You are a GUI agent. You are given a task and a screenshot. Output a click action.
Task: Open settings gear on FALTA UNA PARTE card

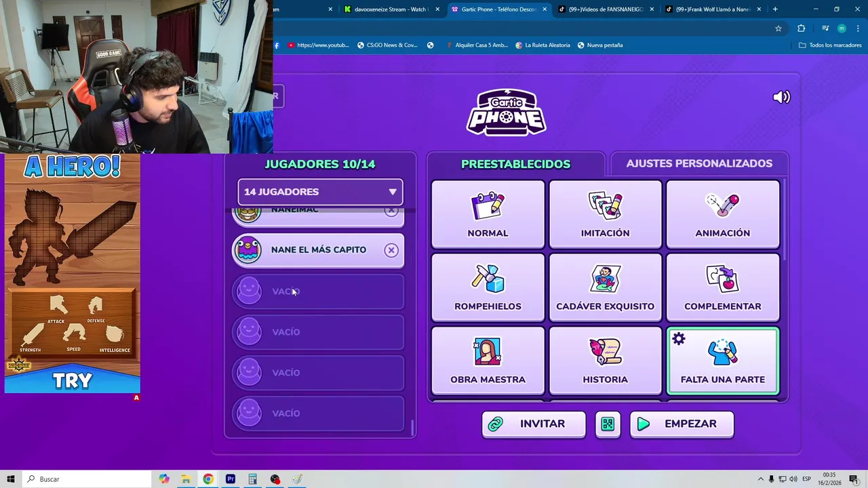pos(679,338)
